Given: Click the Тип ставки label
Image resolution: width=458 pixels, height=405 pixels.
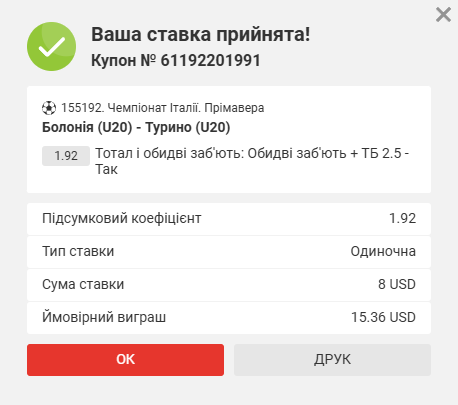Looking at the screenshot, I should [78, 251].
